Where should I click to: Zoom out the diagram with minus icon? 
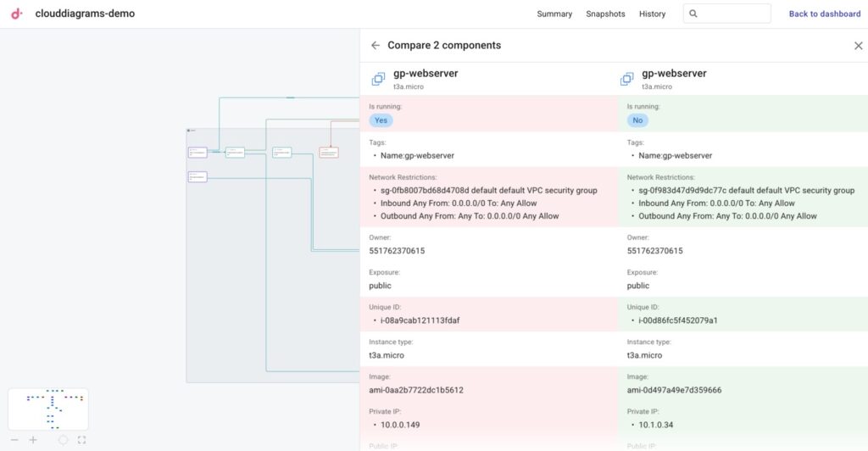14,440
